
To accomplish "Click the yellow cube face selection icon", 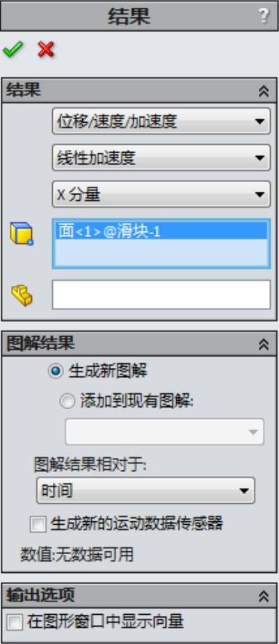I will (22, 234).
